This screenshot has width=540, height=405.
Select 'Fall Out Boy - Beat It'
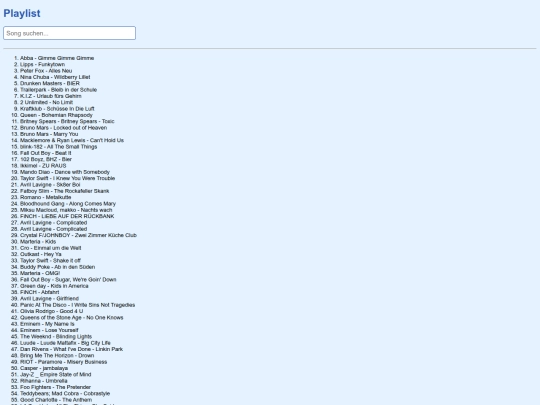point(45,153)
